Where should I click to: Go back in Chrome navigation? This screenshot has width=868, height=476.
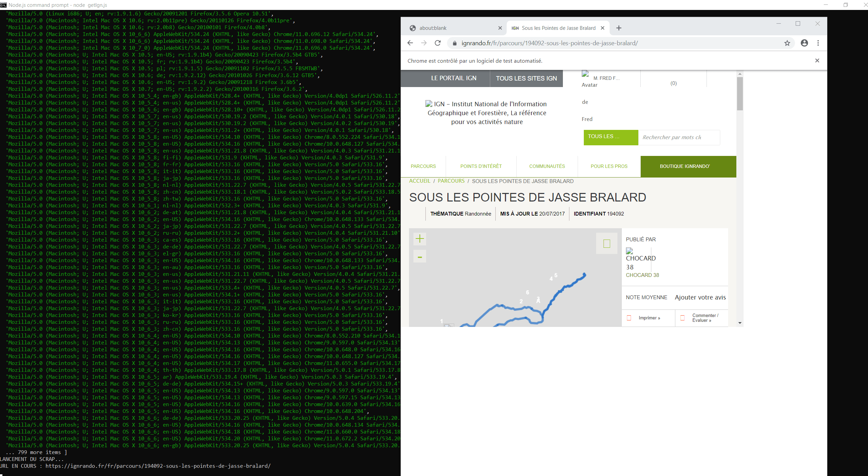pos(410,43)
